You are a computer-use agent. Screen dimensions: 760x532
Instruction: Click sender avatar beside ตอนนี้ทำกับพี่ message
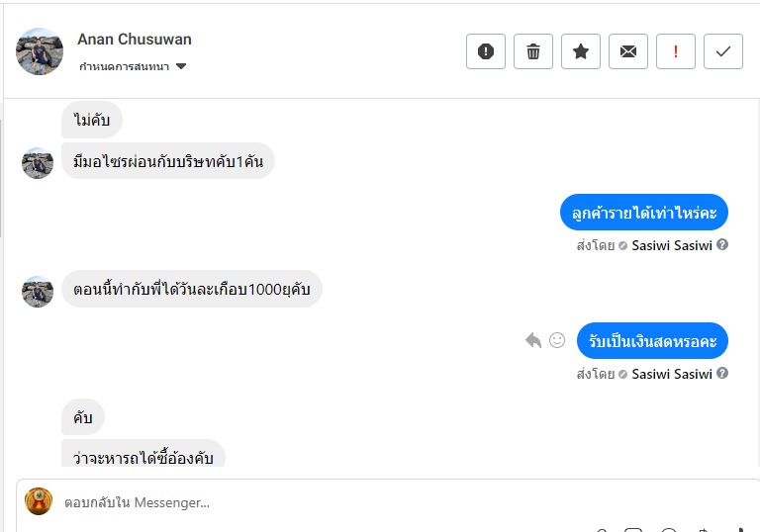[38, 292]
